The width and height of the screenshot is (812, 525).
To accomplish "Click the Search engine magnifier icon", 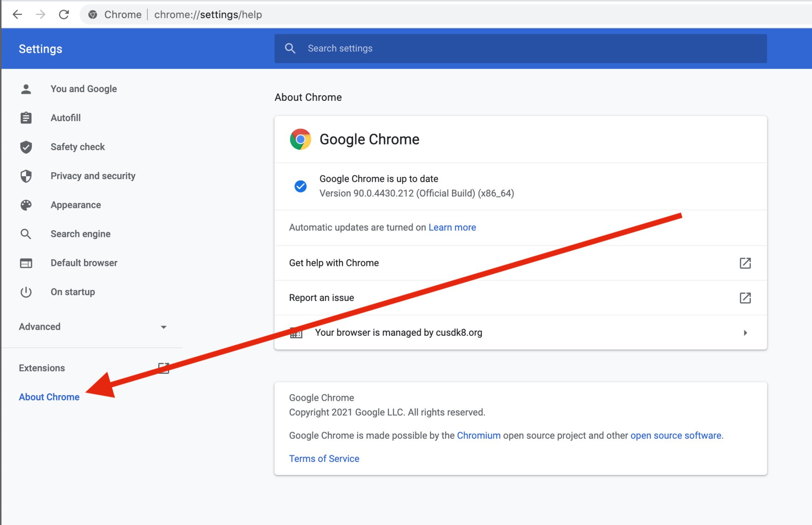I will tap(26, 234).
